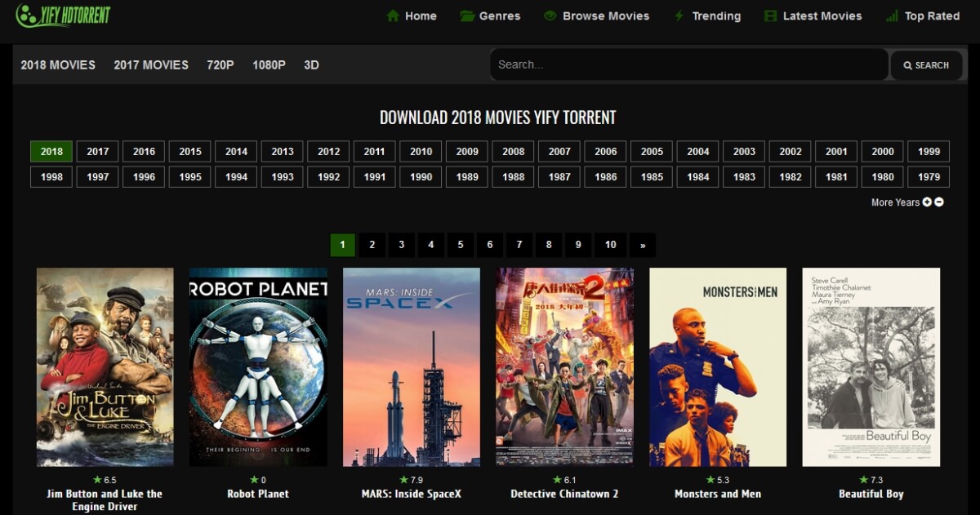980x515 pixels.
Task: Click the Home house icon
Action: point(393,16)
